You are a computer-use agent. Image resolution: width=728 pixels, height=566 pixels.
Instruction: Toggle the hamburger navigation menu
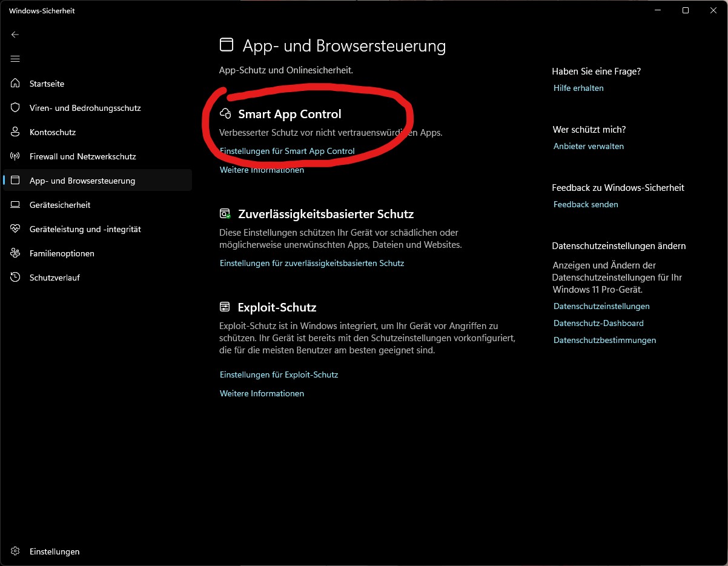15,59
